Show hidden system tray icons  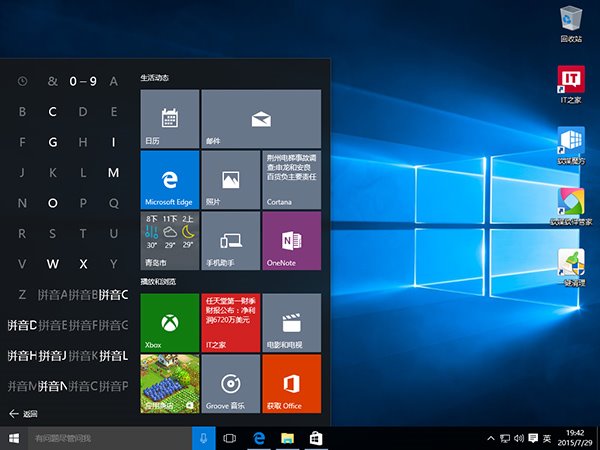click(x=490, y=438)
